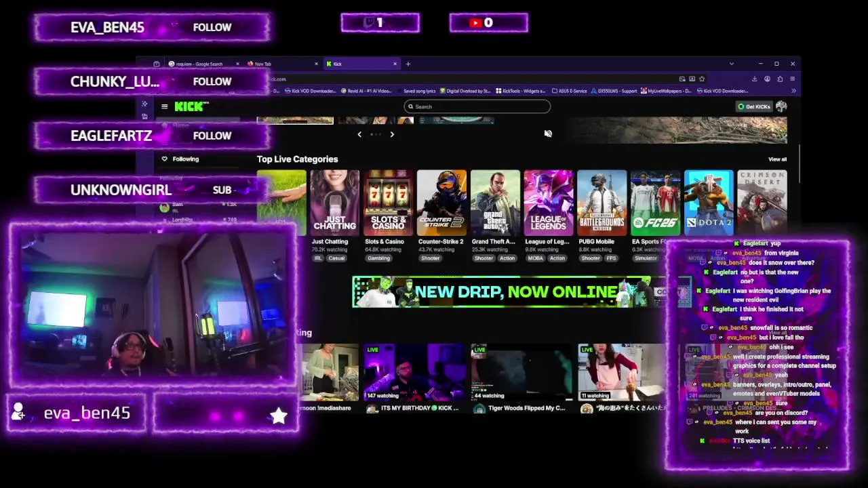Open the Counter-Strike 2 category card
This screenshot has height=488, width=868.
(x=441, y=203)
